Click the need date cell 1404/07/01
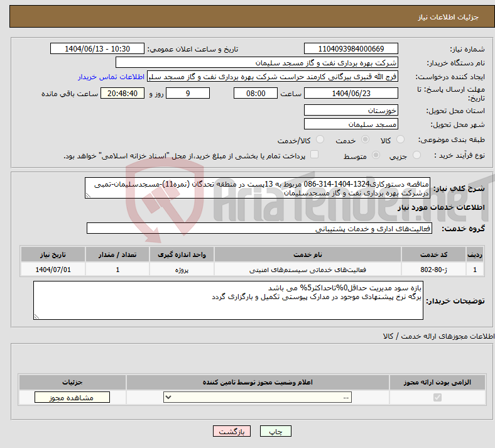This screenshot has width=495, height=448. point(53,270)
